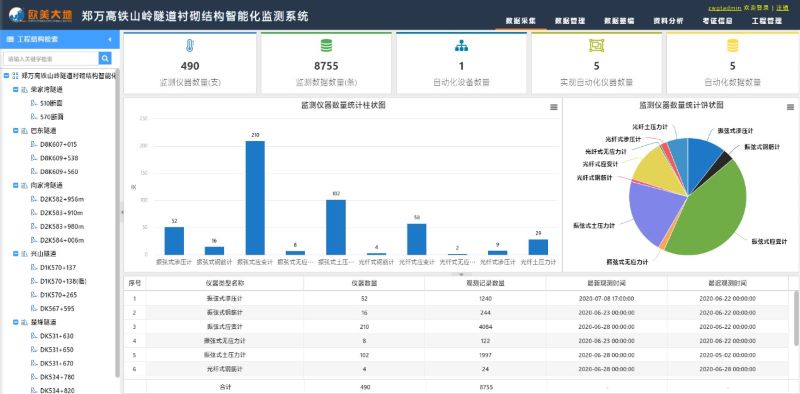Collapse the tunnel node above DK531+630
This screenshot has height=394, width=800.
15,322
